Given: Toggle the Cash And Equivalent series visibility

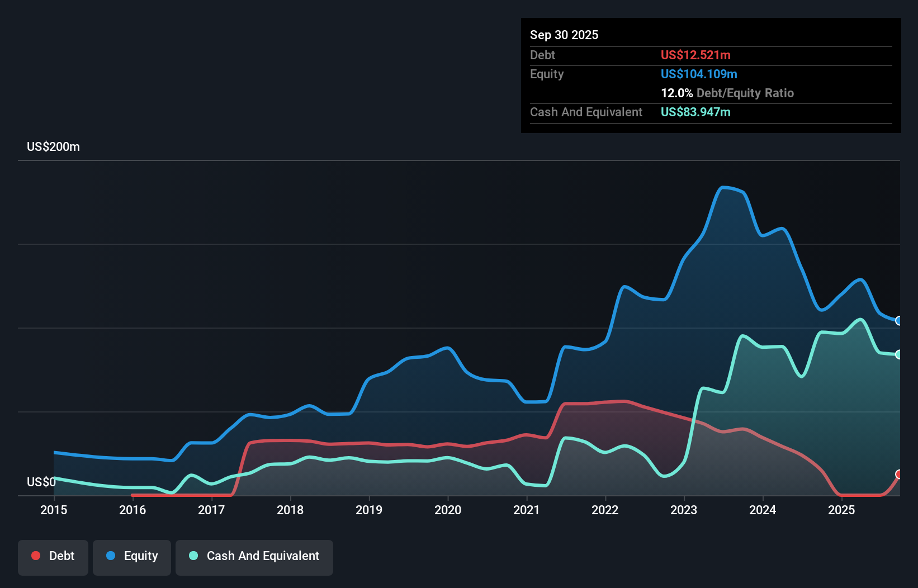Looking at the screenshot, I should point(254,556).
